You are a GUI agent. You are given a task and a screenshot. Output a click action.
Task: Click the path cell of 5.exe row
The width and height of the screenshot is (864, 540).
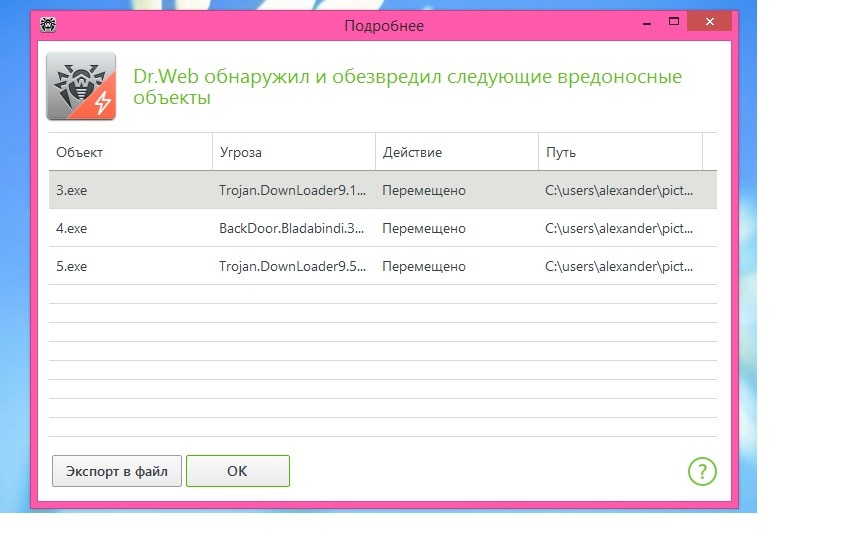click(x=619, y=266)
